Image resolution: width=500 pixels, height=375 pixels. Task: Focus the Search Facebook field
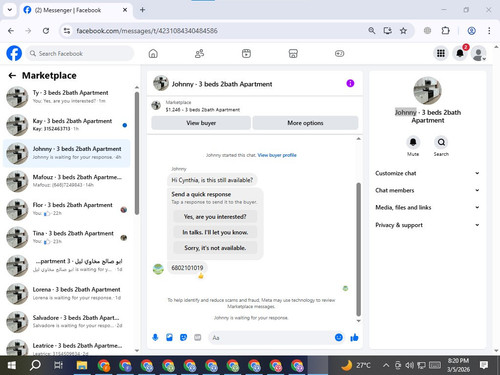[80, 53]
